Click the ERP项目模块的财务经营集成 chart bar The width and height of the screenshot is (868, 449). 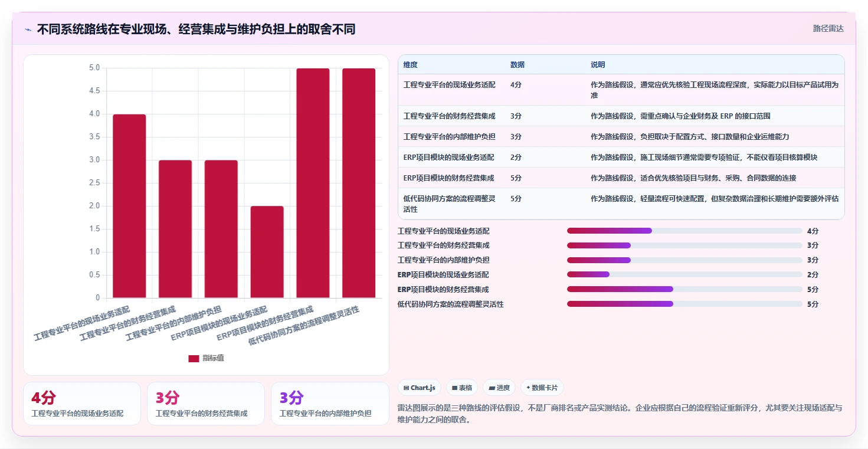coord(313,183)
